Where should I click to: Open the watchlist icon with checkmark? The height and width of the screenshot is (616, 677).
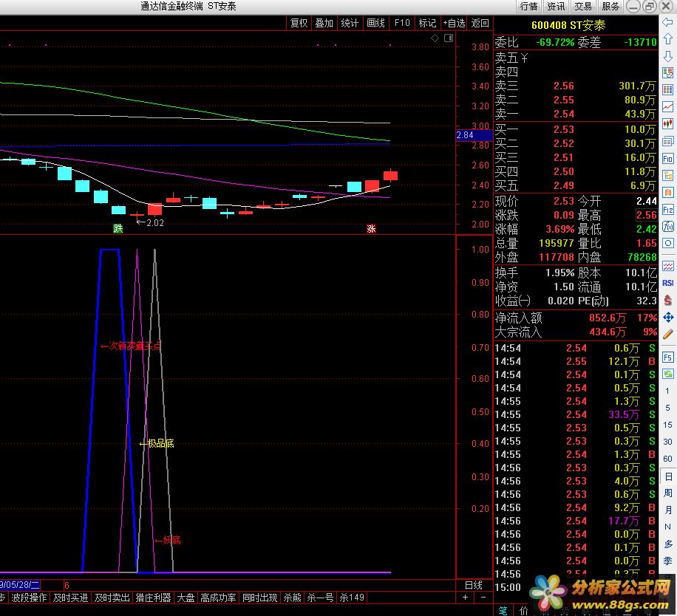click(668, 72)
